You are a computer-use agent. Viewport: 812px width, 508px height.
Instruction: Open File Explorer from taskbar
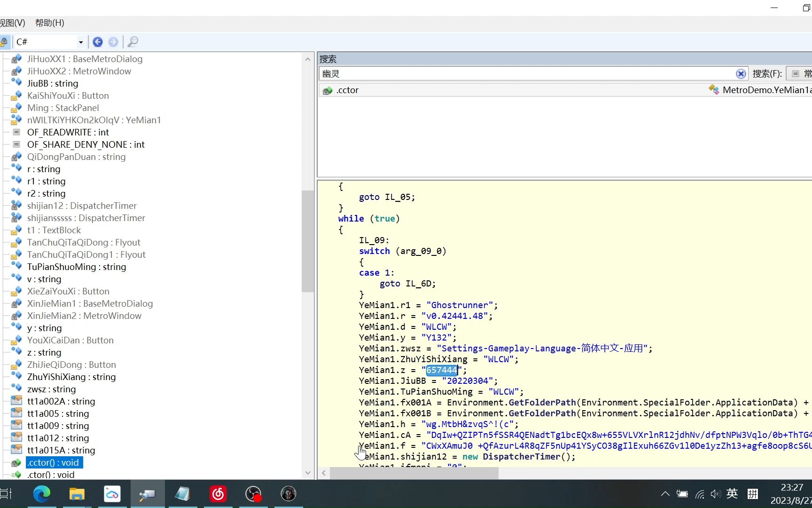coord(77,494)
